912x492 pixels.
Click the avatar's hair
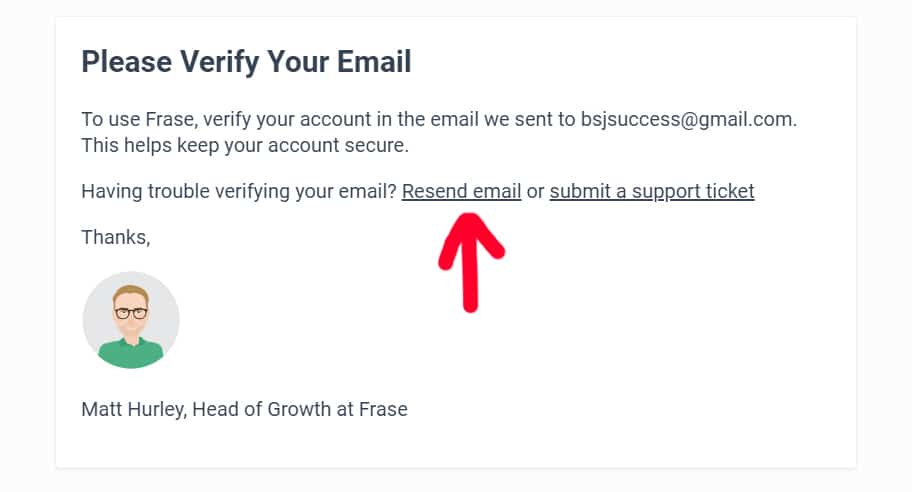point(131,293)
